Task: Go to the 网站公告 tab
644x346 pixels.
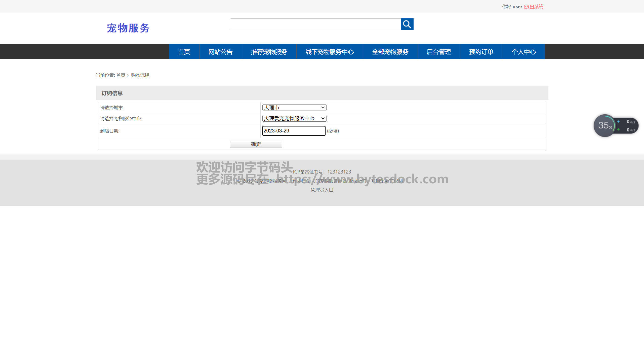Action: (x=220, y=52)
